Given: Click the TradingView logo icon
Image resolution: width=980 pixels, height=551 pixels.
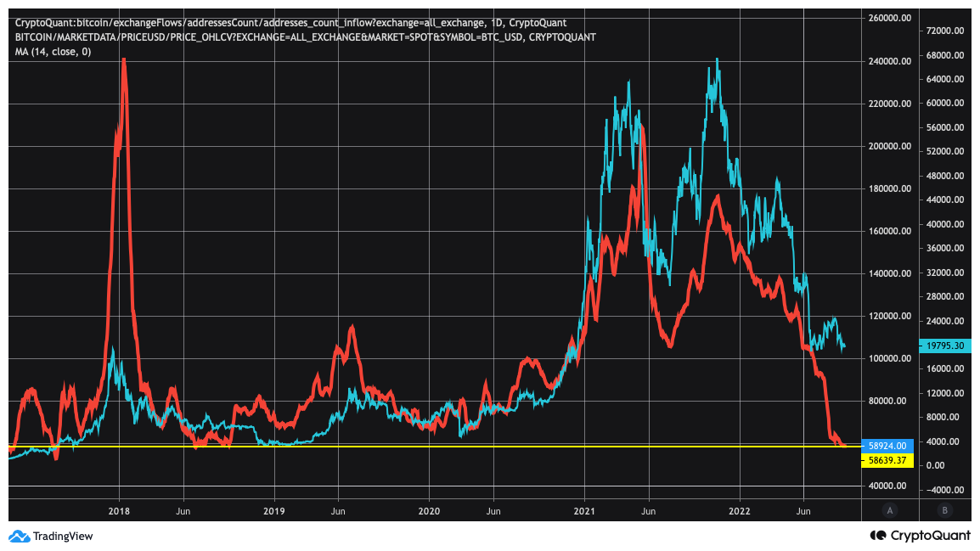Looking at the screenshot, I should pyautogui.click(x=20, y=536).
